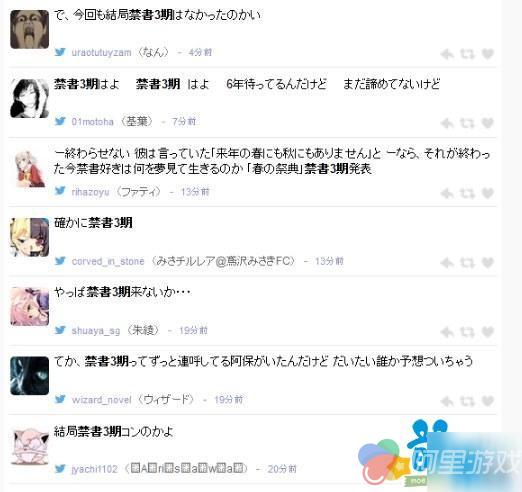522x492 pixels.
Task: Visit rihazoyu's profile link
Action: 90,192
